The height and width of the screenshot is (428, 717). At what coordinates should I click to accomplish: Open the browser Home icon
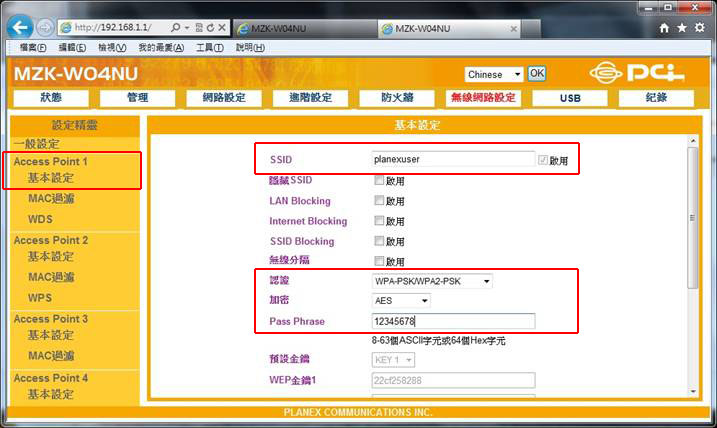point(664,28)
